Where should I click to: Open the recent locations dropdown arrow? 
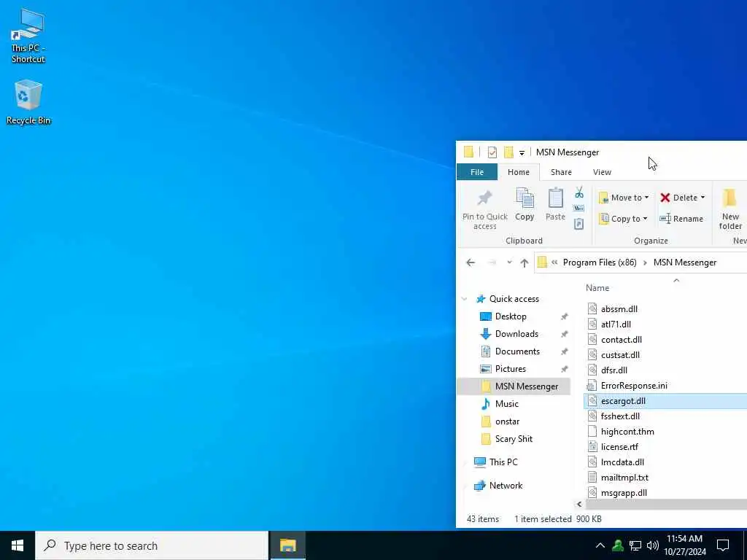(x=509, y=262)
